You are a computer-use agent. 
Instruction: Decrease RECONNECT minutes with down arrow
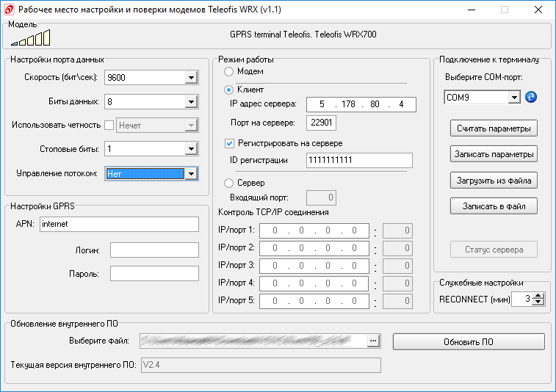(538, 302)
